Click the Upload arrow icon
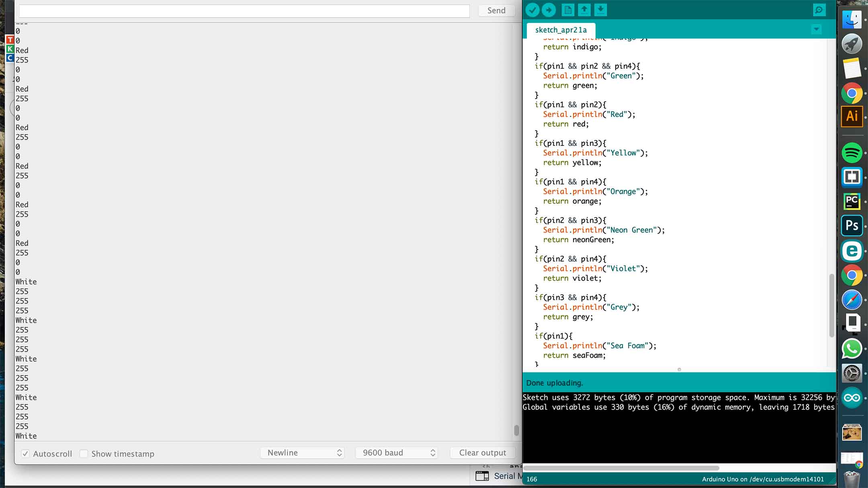The height and width of the screenshot is (488, 868). (549, 10)
